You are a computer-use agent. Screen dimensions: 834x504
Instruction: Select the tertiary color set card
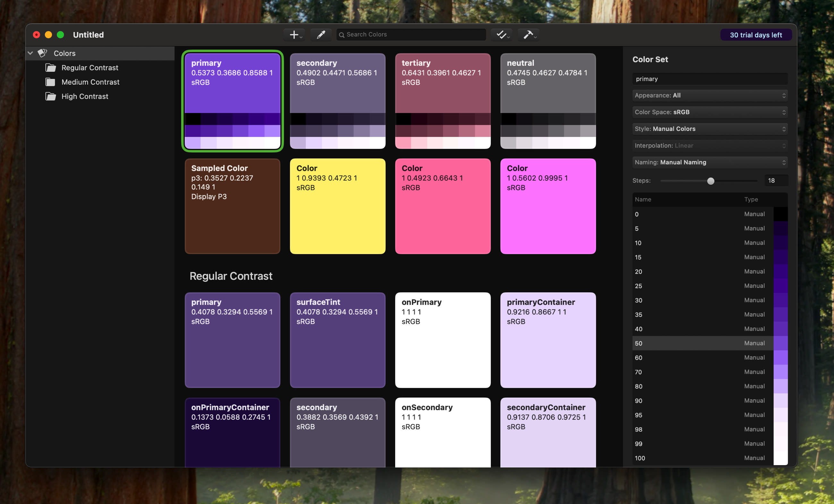coord(443,101)
